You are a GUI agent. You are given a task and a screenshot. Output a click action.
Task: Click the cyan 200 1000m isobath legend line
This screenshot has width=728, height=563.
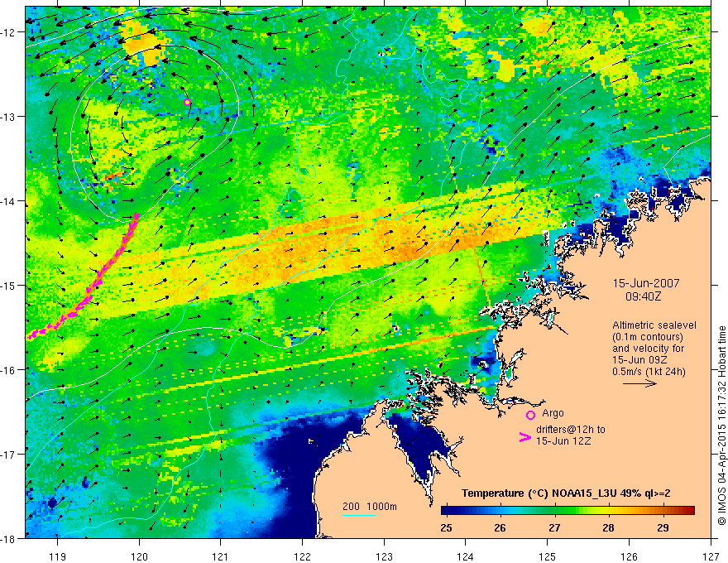359,515
